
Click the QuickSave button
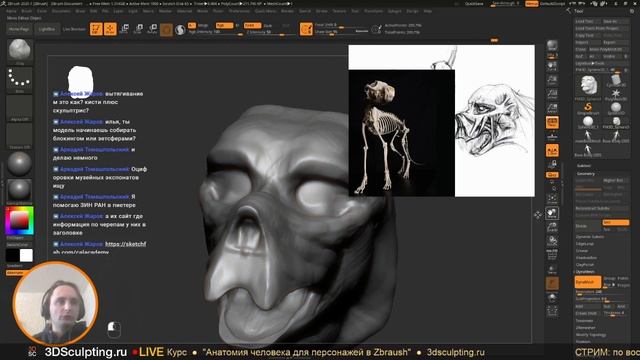click(x=474, y=4)
